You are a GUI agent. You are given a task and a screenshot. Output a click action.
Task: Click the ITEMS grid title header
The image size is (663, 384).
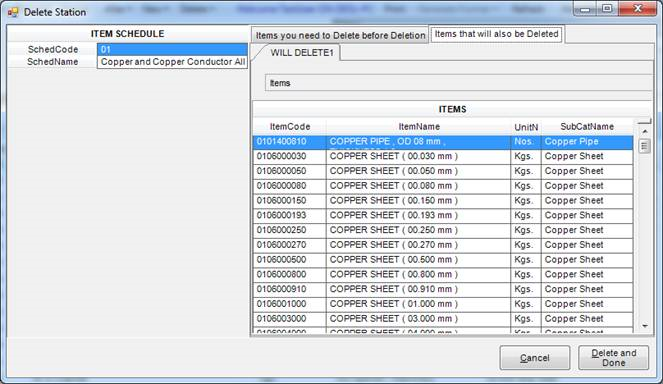pyautogui.click(x=452, y=110)
